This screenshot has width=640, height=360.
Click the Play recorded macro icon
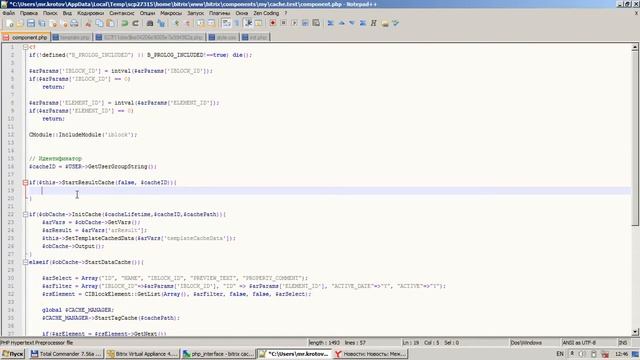point(294,23)
